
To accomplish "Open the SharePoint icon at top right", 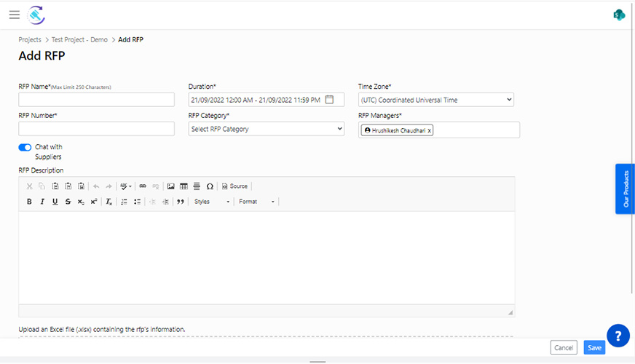I will (x=619, y=15).
